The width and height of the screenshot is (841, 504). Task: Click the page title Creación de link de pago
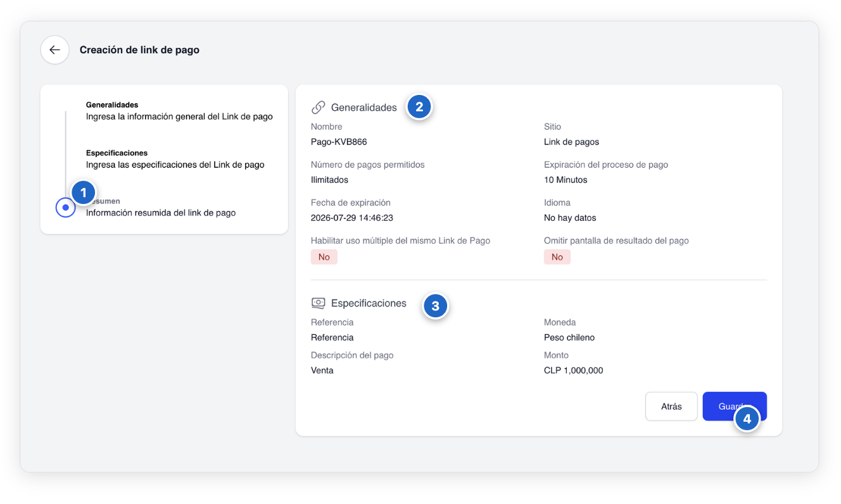pyautogui.click(x=139, y=50)
